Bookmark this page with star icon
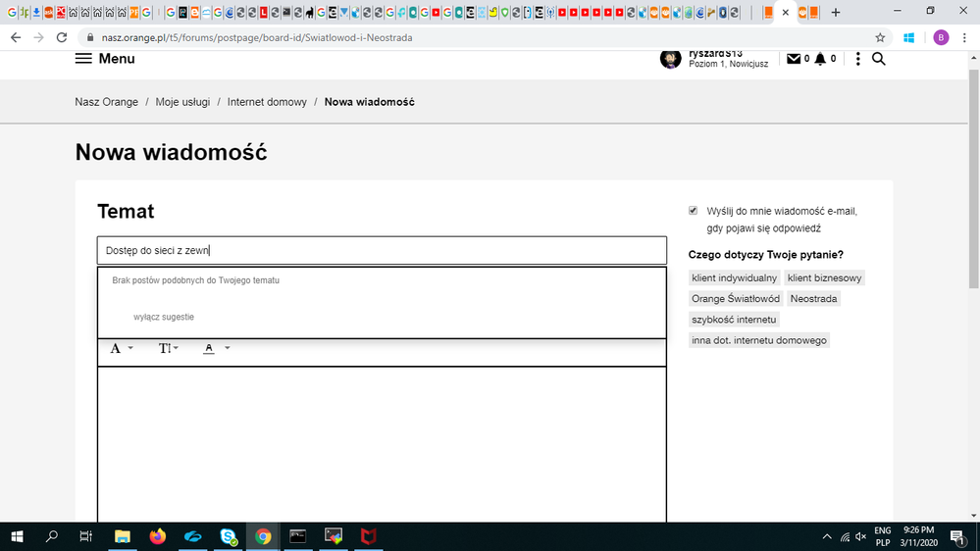Image resolution: width=980 pixels, height=551 pixels. tap(880, 37)
